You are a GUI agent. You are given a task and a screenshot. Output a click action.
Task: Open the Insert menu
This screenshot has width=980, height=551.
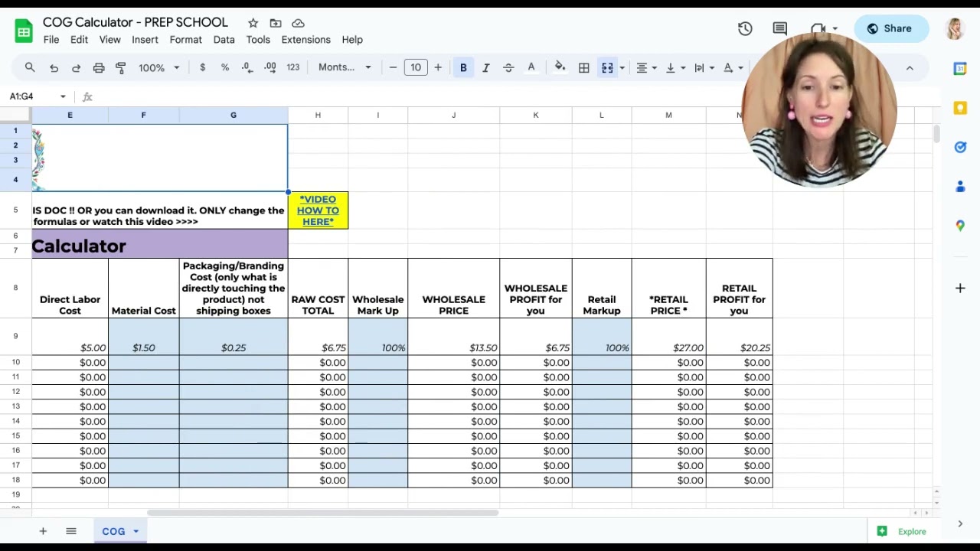coord(145,40)
